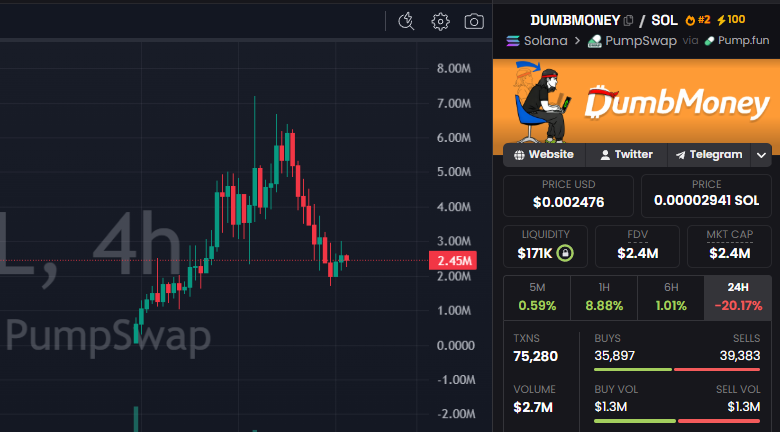Click the lightning 100 boost badge
This screenshot has height=432, width=780.
(x=731, y=20)
